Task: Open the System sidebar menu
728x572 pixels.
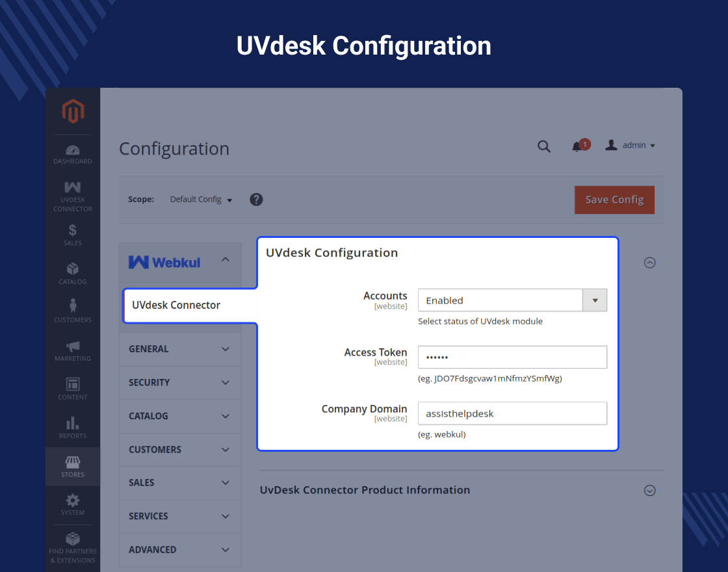Action: (72, 504)
